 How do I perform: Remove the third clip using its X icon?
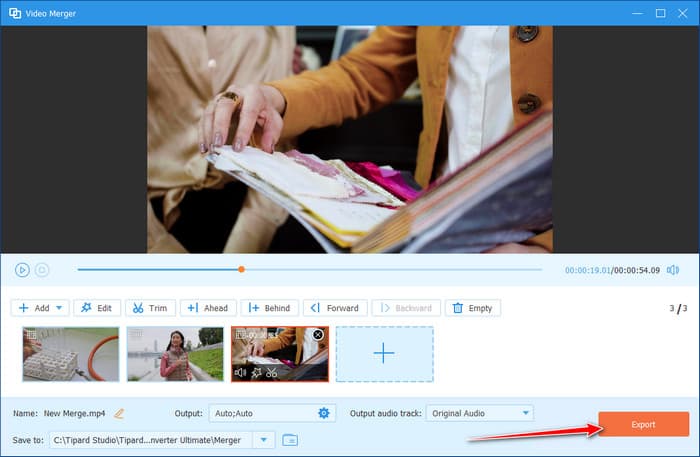point(318,335)
